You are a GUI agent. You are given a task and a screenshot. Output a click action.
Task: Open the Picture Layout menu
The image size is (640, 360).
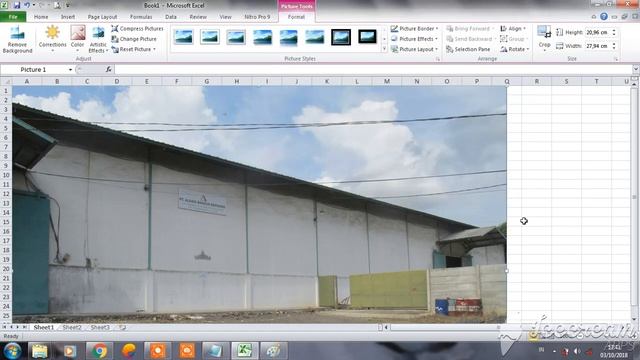tap(414, 49)
